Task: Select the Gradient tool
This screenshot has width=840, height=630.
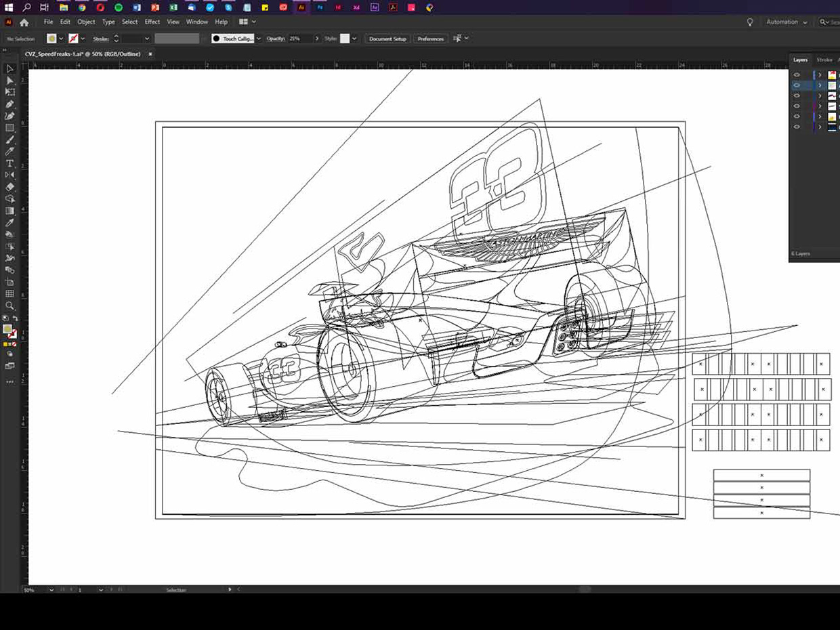Action: click(9, 211)
